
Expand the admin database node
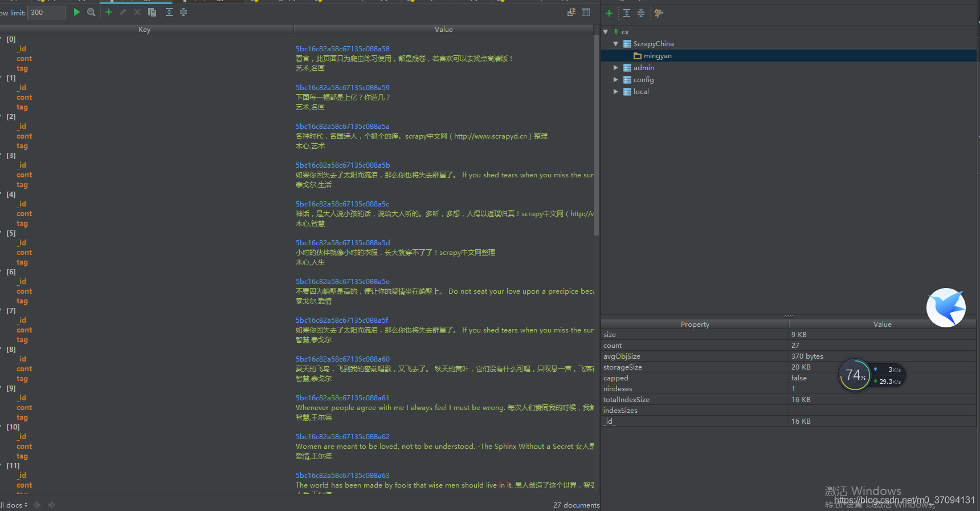coord(615,68)
